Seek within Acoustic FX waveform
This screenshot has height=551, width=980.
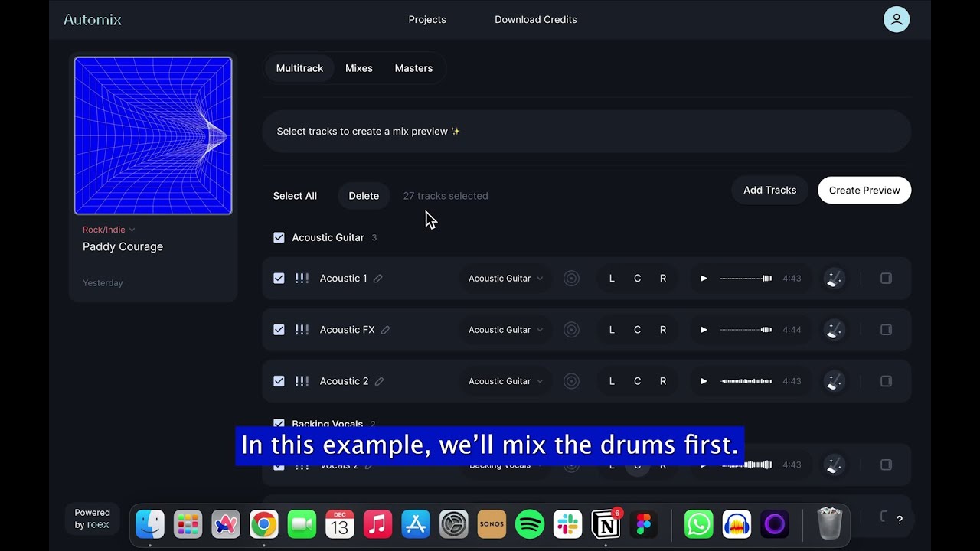(x=746, y=330)
